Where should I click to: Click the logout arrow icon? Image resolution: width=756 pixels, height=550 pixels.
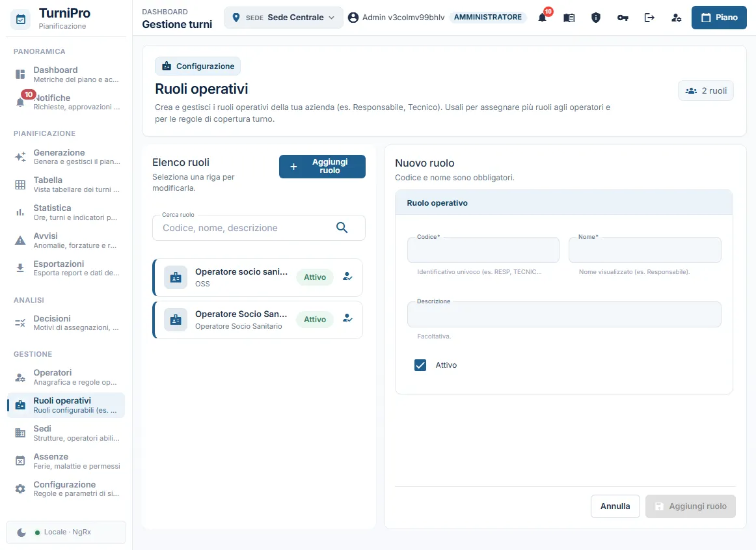[x=649, y=18]
